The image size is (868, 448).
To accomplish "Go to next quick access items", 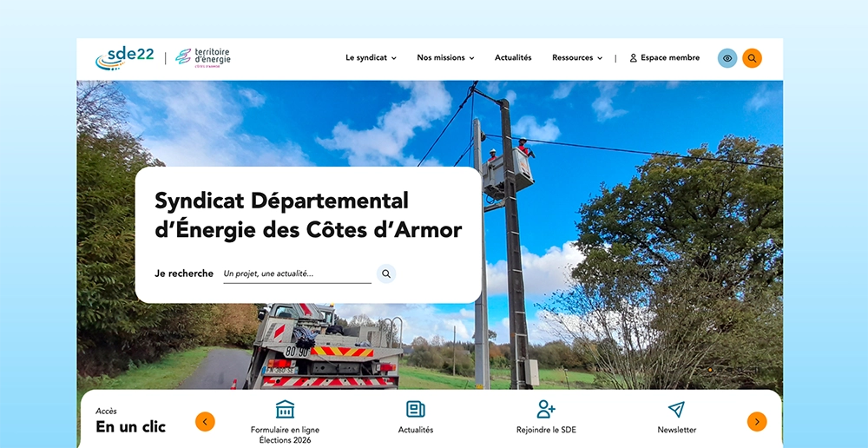I will coord(757,422).
